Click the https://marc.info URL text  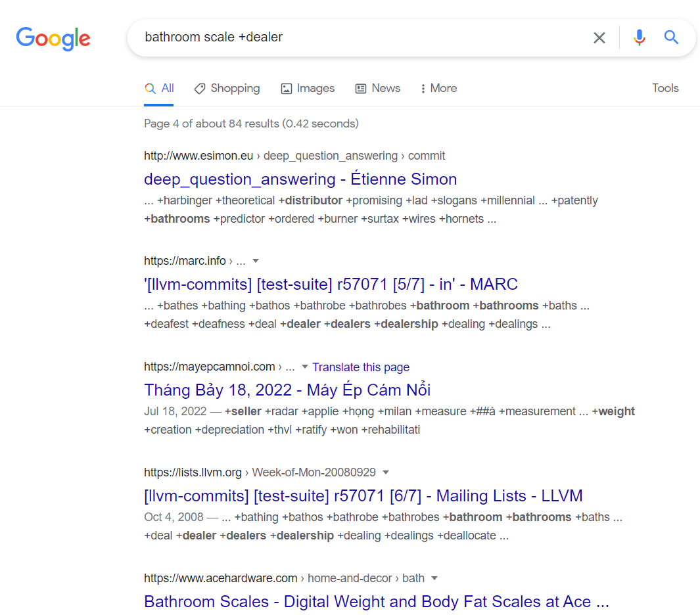[185, 261]
